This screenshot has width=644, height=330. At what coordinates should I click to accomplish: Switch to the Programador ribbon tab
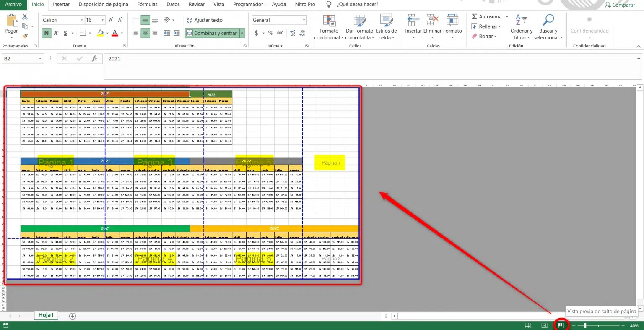(x=248, y=5)
